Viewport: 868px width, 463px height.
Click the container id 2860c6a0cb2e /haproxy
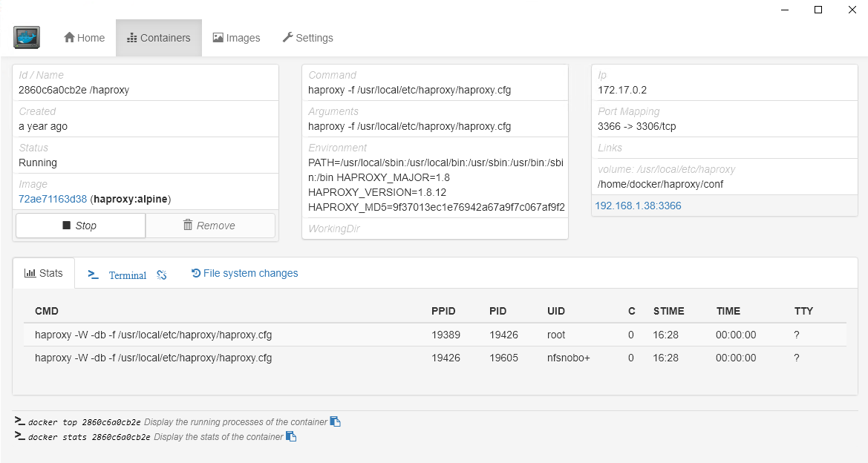74,91
